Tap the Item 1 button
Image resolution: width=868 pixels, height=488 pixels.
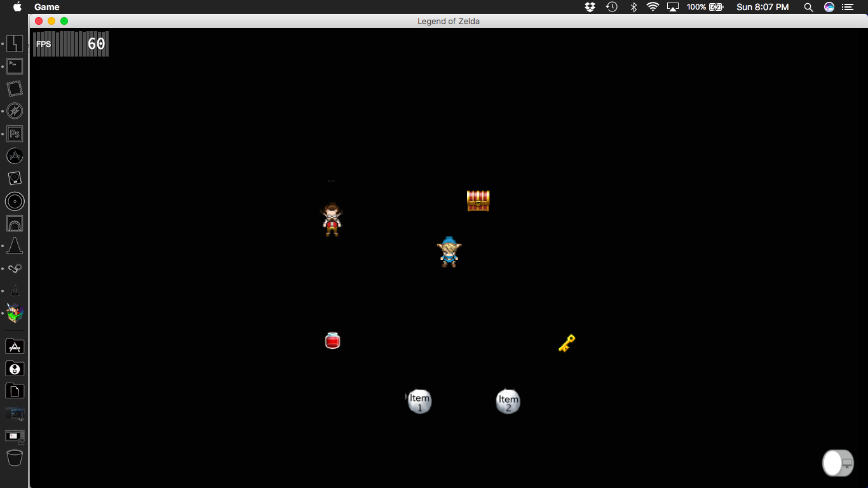point(419,402)
